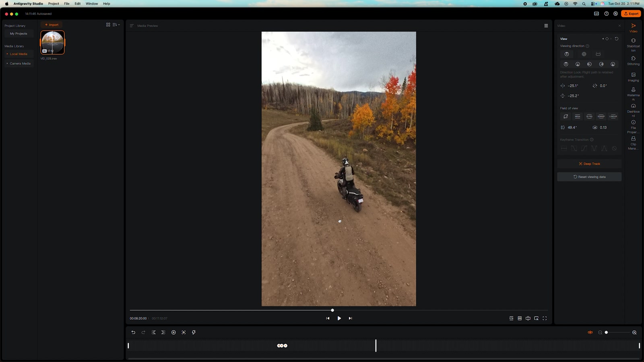Trim end at playhead icon
This screenshot has width=644, height=362.
pyautogui.click(x=163, y=332)
